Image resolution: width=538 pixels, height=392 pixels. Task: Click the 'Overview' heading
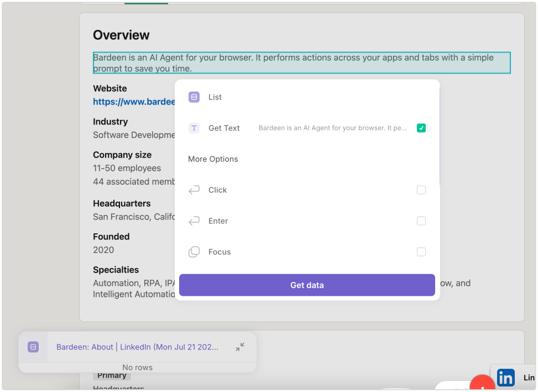[x=121, y=35]
